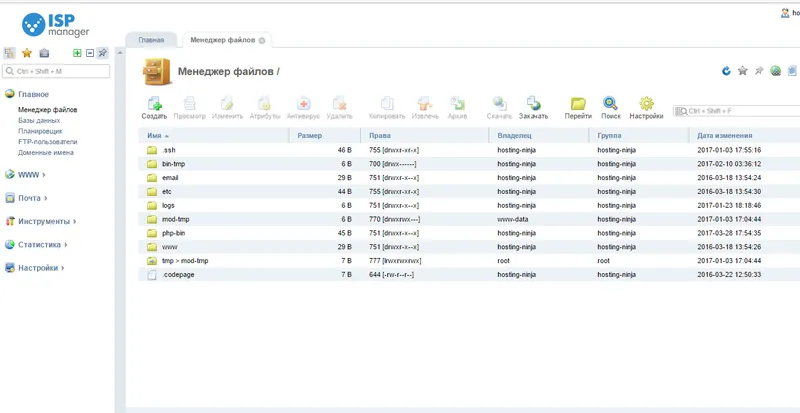Select the email folder row

click(469, 178)
